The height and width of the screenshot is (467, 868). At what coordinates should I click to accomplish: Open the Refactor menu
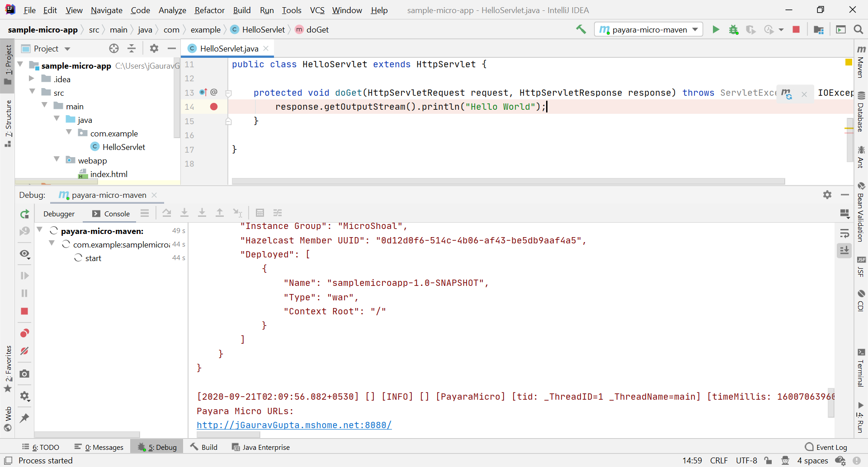pos(209,10)
